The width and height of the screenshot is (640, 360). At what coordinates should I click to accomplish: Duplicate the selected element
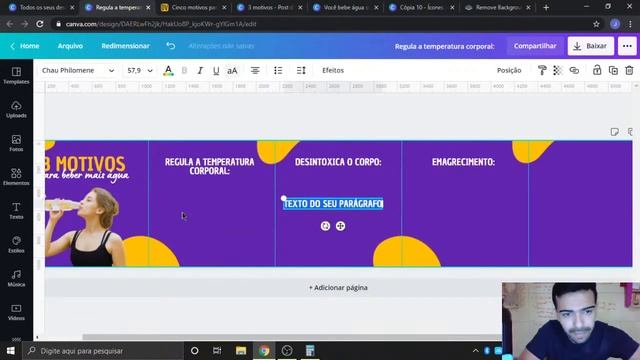(x=613, y=71)
